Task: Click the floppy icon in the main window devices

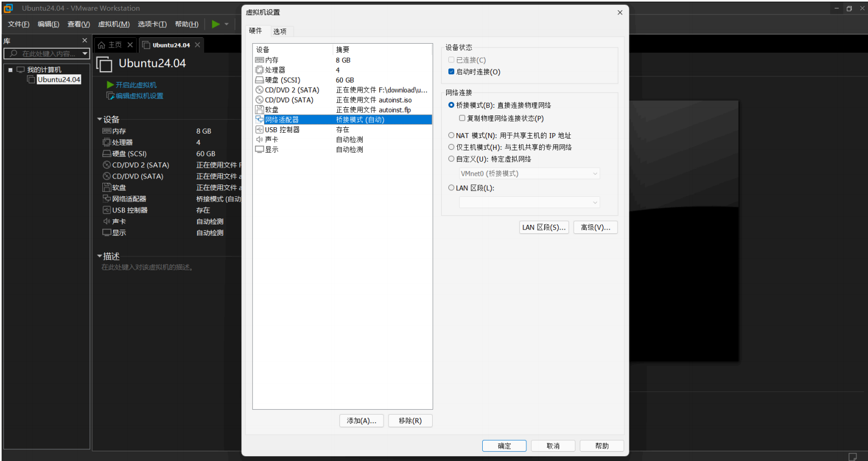Action: click(107, 188)
